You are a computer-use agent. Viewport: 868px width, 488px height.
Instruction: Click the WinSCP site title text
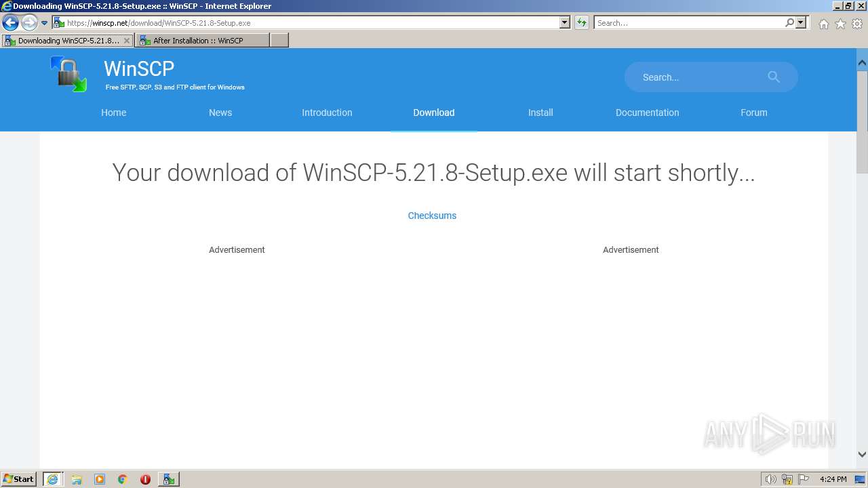tap(139, 68)
